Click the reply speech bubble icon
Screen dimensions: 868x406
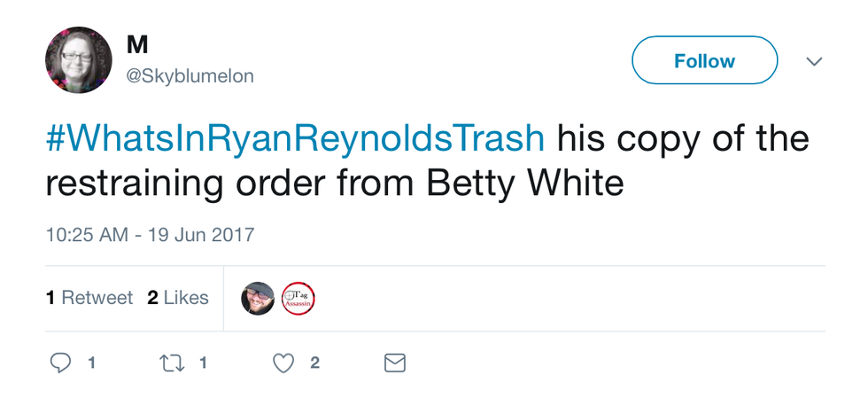61,363
